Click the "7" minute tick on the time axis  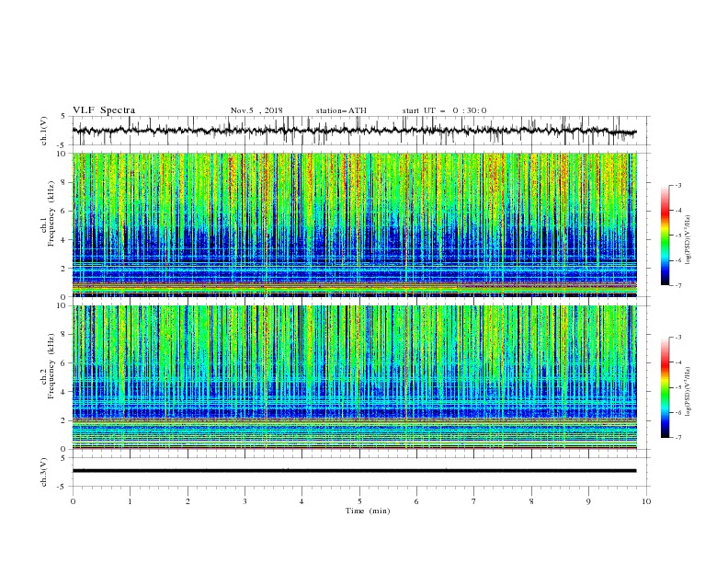(474, 501)
